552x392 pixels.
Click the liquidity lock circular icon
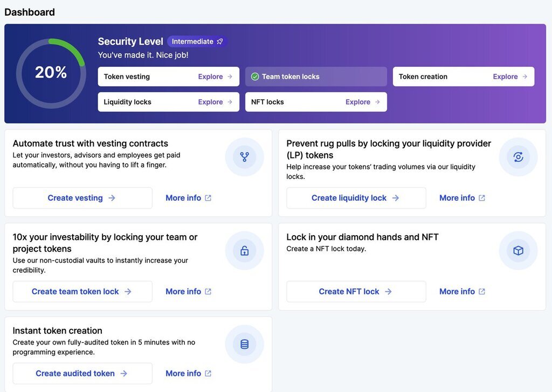pos(518,157)
